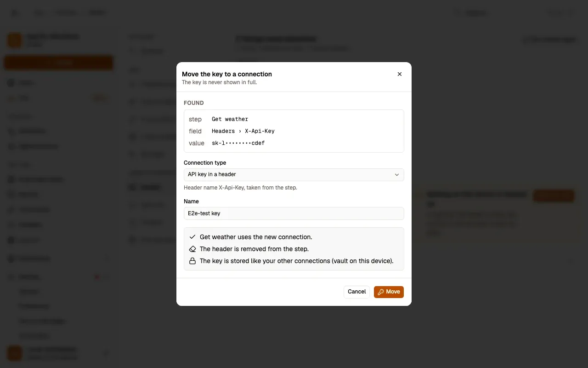This screenshot has width=588, height=368.
Task: Open the Connection type dropdown
Action: [x=294, y=175]
